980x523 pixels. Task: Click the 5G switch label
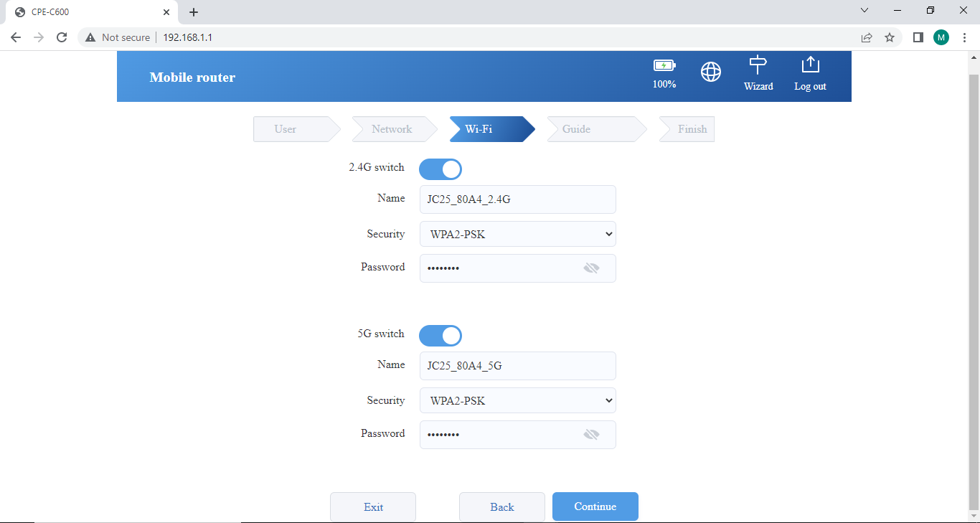[x=381, y=334]
